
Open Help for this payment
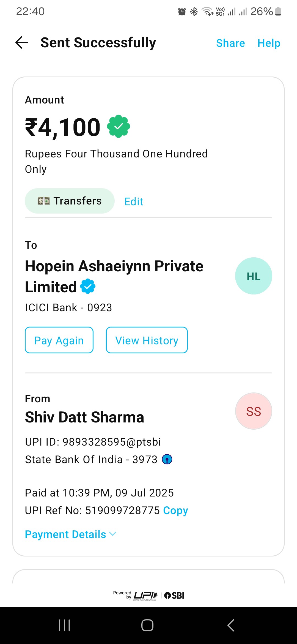269,43
